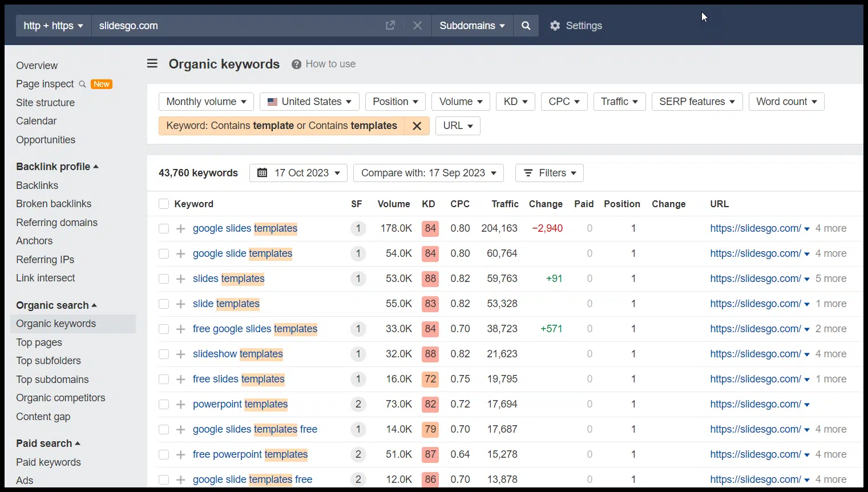Check the google slide templates row checkbox
868x492 pixels.
pos(164,253)
